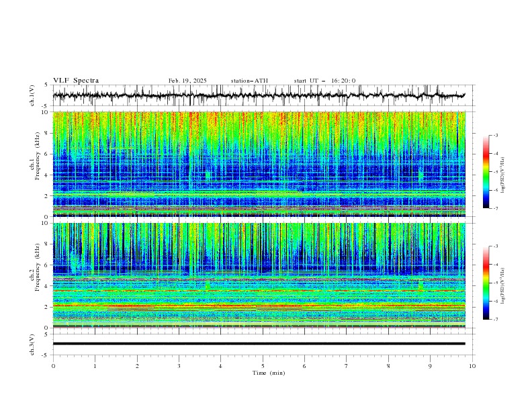The width and height of the screenshot is (532, 411).
Task: Click time-axis tick label '9'
Action: 430,366
